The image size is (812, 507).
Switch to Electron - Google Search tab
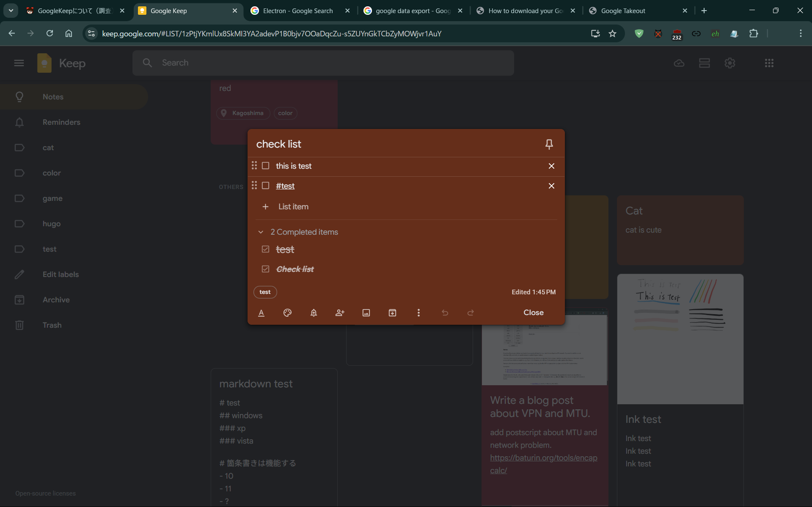(297, 11)
